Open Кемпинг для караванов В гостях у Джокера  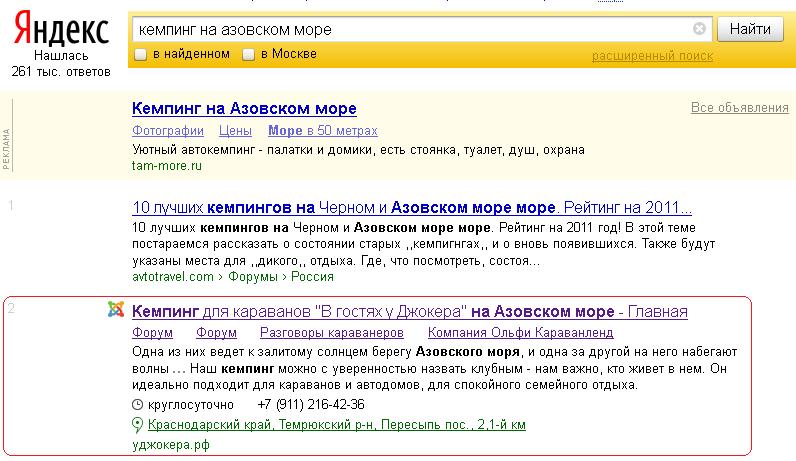(410, 311)
